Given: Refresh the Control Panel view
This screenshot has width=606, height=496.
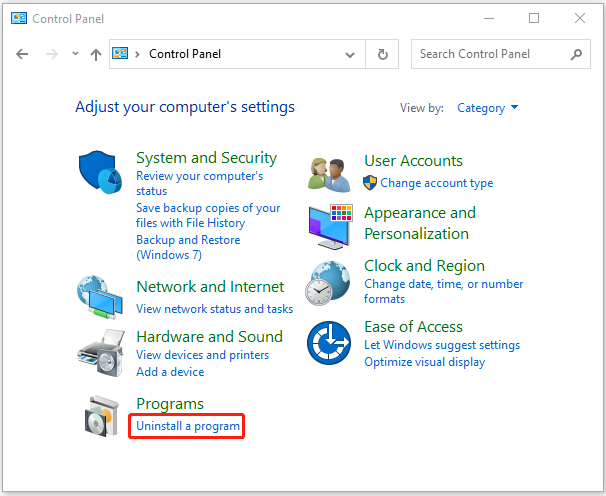Looking at the screenshot, I should pyautogui.click(x=382, y=54).
